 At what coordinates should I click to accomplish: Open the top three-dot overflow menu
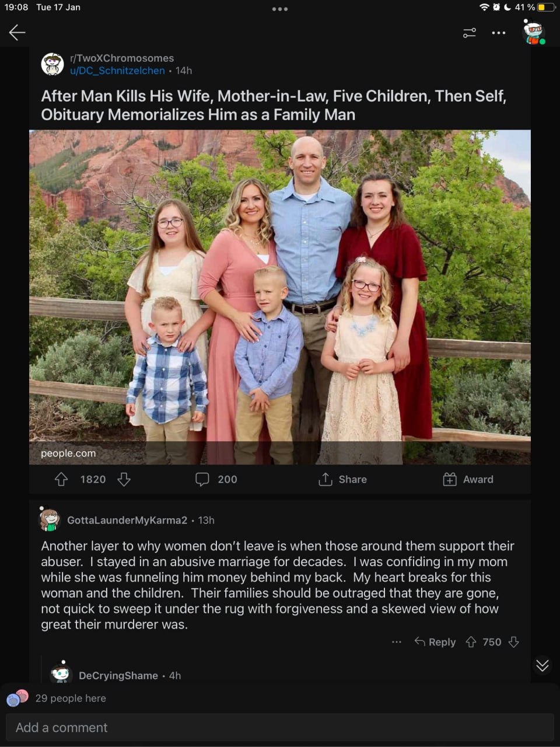[499, 33]
